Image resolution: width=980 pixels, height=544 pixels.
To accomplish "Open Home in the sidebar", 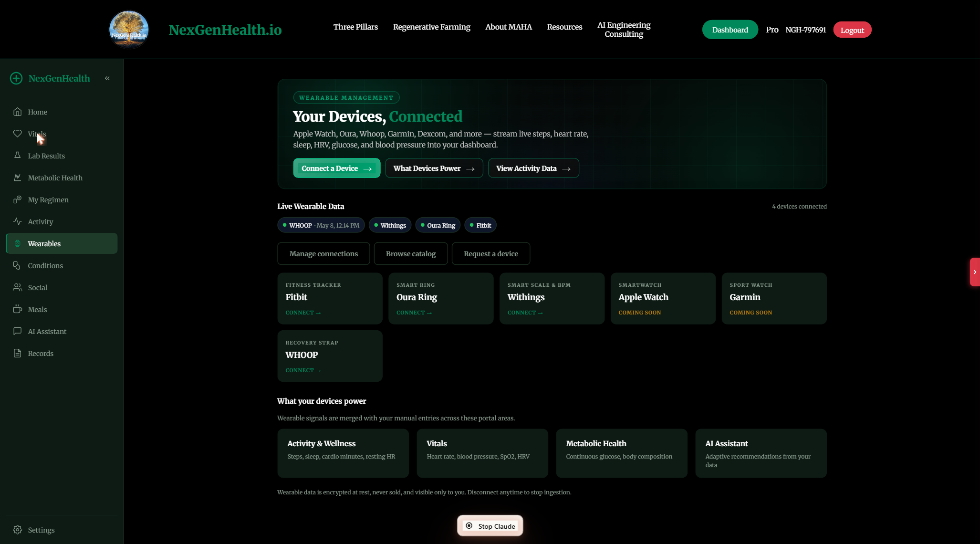I will click(62, 112).
